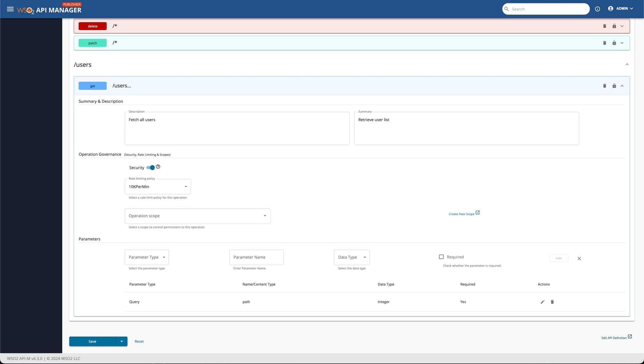Delete the path query parameter
Viewport: 644px width, 364px height.
pos(552,302)
